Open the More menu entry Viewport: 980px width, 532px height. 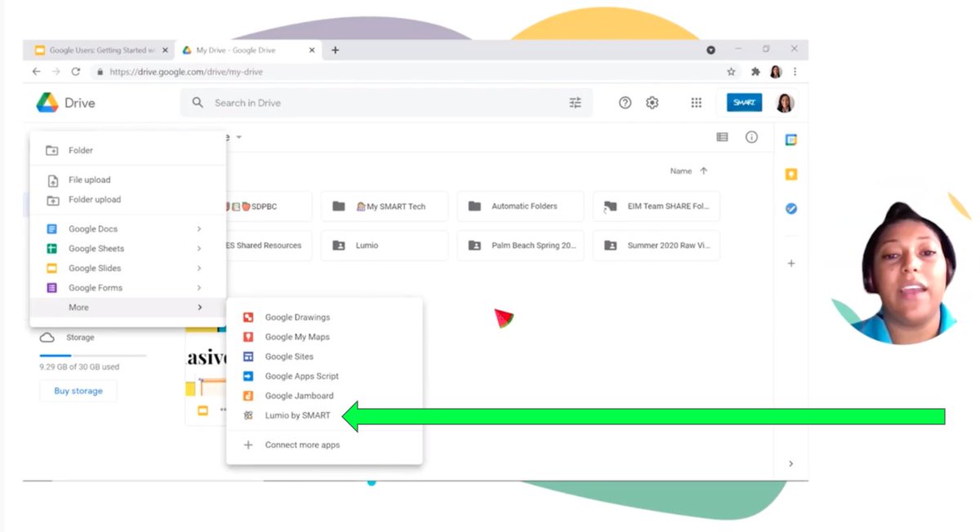127,307
